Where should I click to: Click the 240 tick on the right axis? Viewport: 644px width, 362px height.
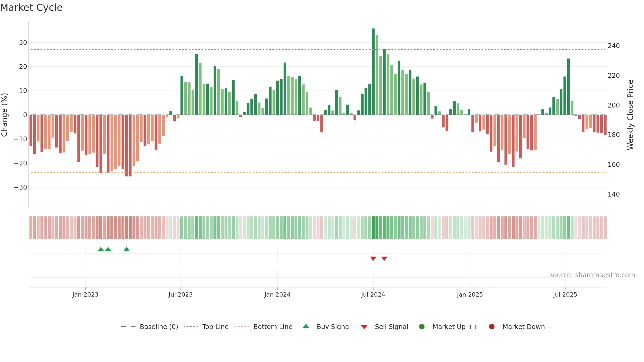(x=614, y=46)
